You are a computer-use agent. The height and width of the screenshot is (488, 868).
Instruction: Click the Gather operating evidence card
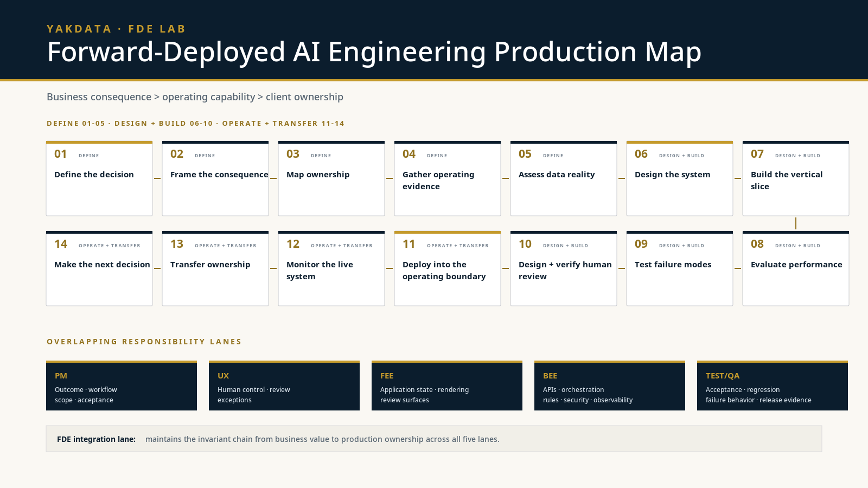tap(448, 178)
